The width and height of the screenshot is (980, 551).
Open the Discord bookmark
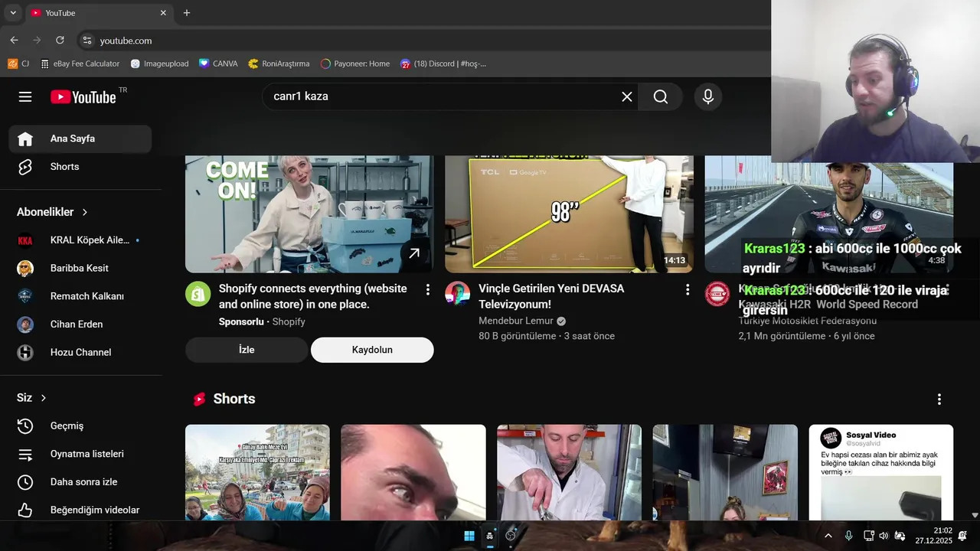443,64
